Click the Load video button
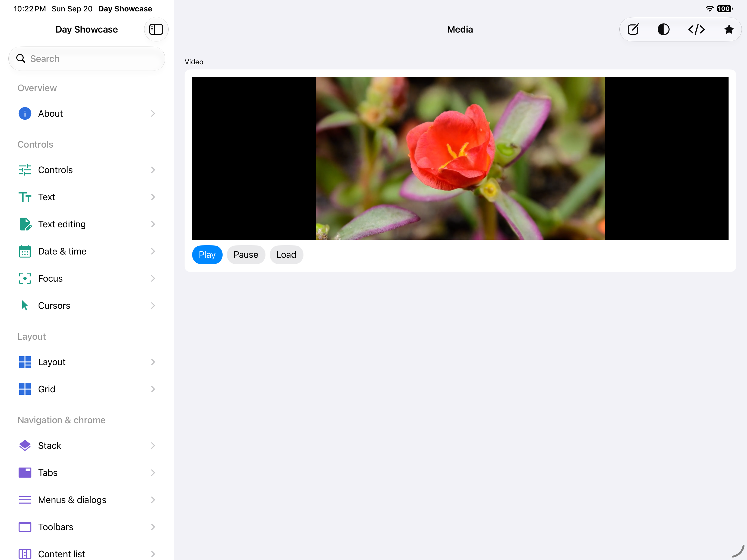Image resolution: width=747 pixels, height=560 pixels. pyautogui.click(x=286, y=254)
